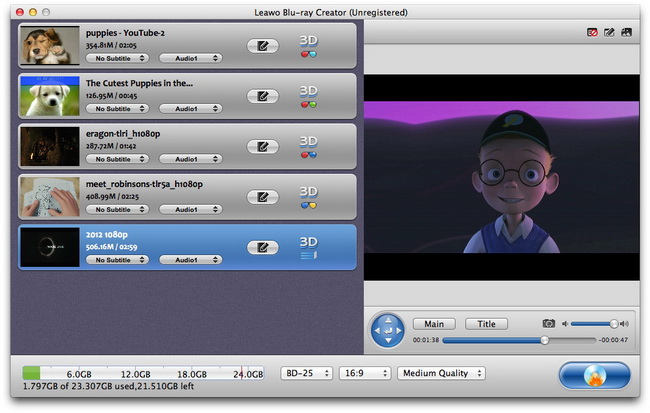Select The Cutest Puppies thumbnail
This screenshot has height=413, width=650.
click(x=50, y=96)
